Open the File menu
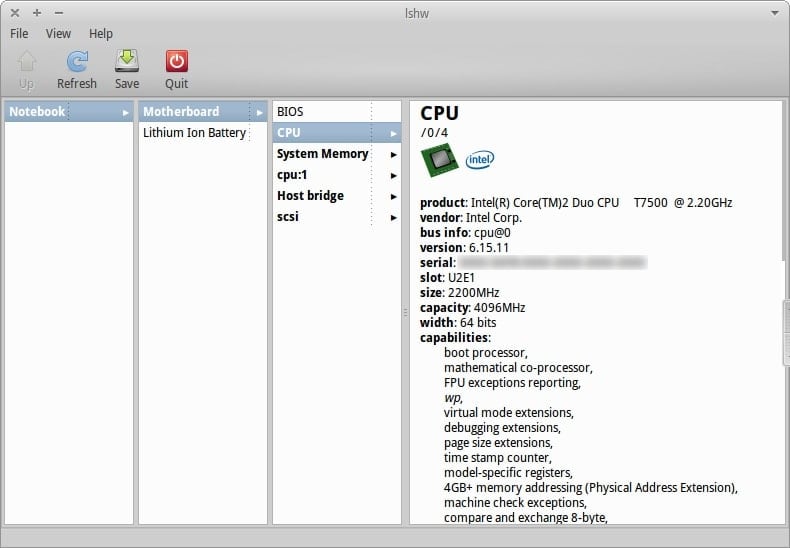 19,34
